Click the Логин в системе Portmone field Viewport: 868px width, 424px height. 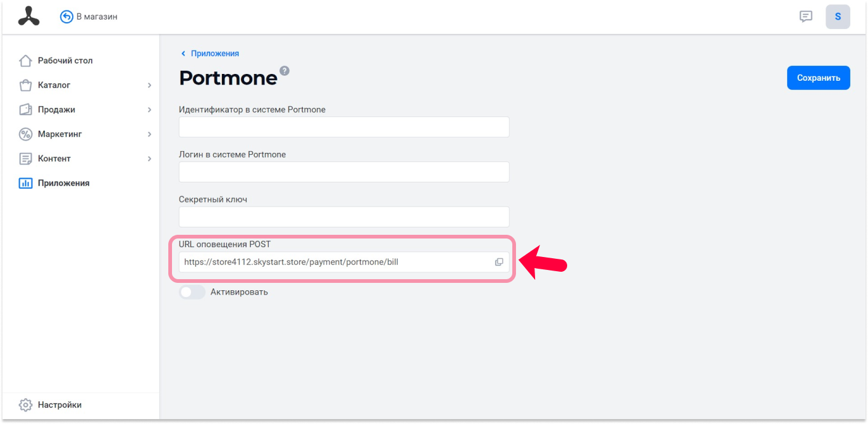click(x=344, y=172)
